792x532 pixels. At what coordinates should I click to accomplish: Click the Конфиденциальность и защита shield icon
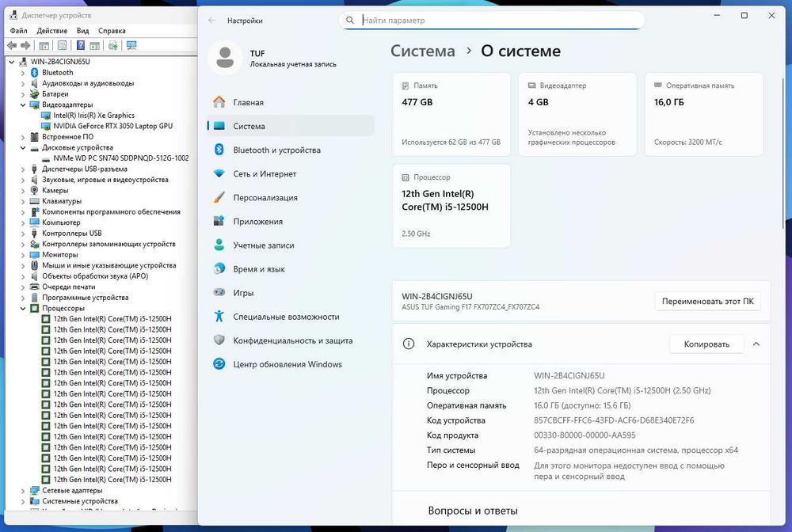pos(219,340)
